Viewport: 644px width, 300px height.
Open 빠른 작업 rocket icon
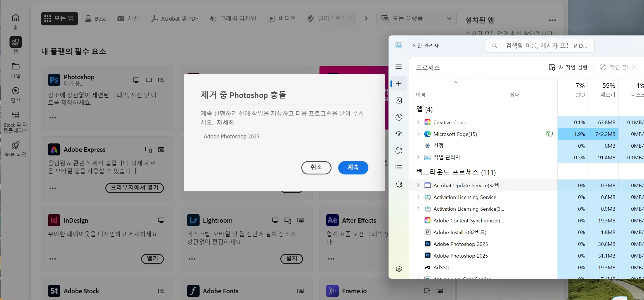tap(16, 145)
